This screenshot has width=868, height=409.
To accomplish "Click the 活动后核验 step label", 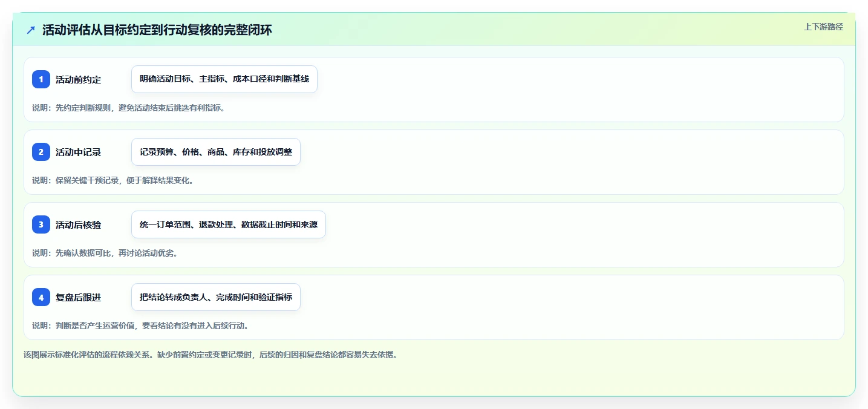I will [x=78, y=225].
